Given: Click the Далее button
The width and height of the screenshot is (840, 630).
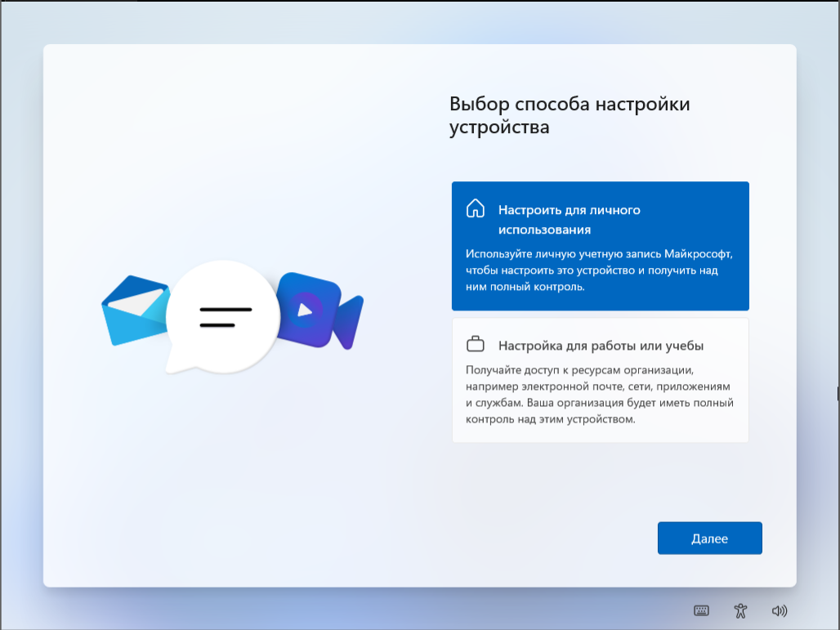Looking at the screenshot, I should click(x=709, y=538).
